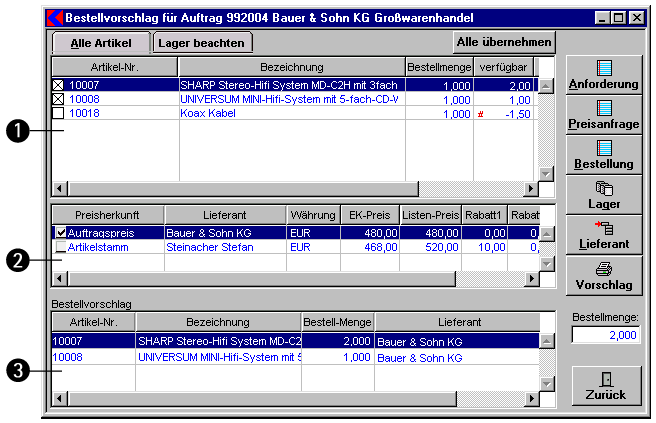Click the application icon in title bar
The height and width of the screenshot is (423, 656).
point(55,17)
